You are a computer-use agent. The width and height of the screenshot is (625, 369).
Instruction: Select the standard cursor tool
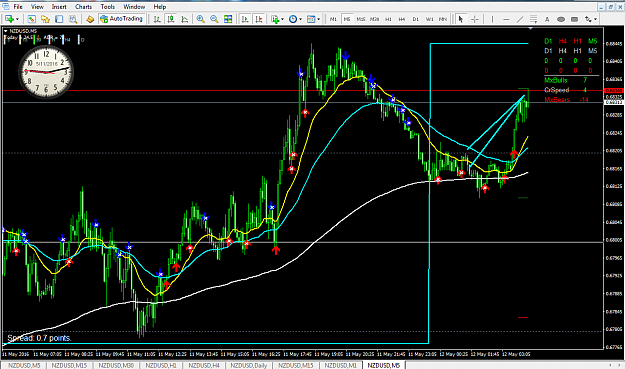point(461,19)
